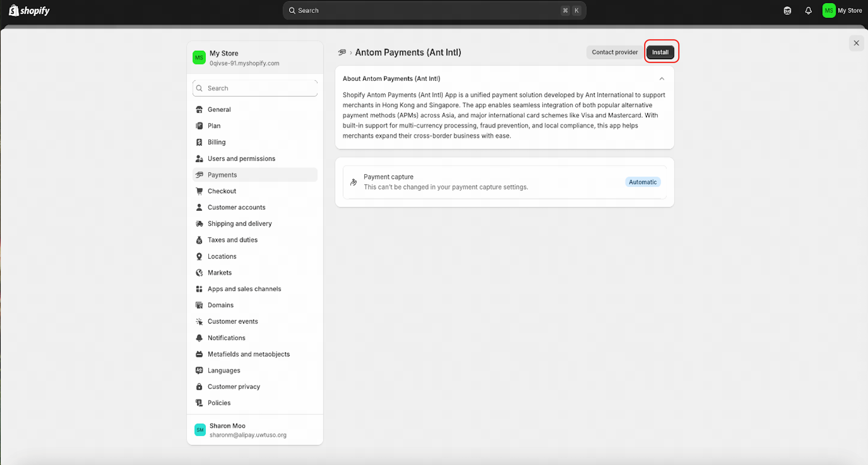Click the sharonm@alipay.uwtuso.org email text
The width and height of the screenshot is (868, 465).
click(x=248, y=435)
